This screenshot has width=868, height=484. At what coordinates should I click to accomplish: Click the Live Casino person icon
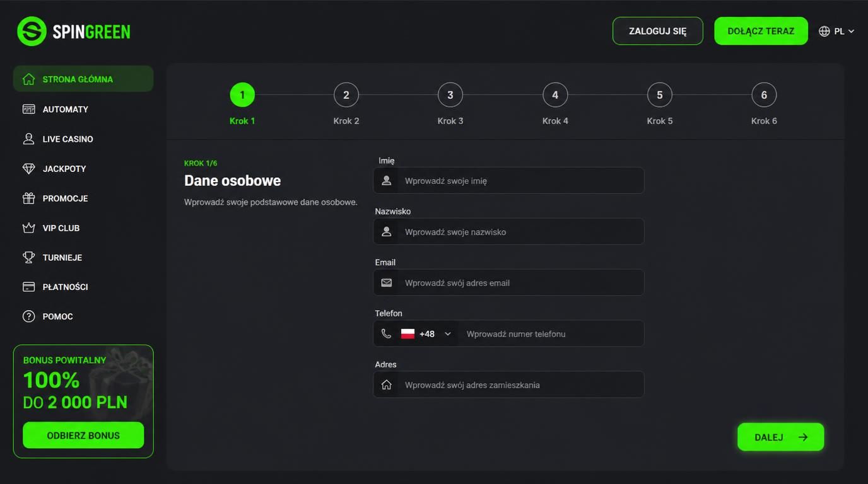(x=28, y=139)
